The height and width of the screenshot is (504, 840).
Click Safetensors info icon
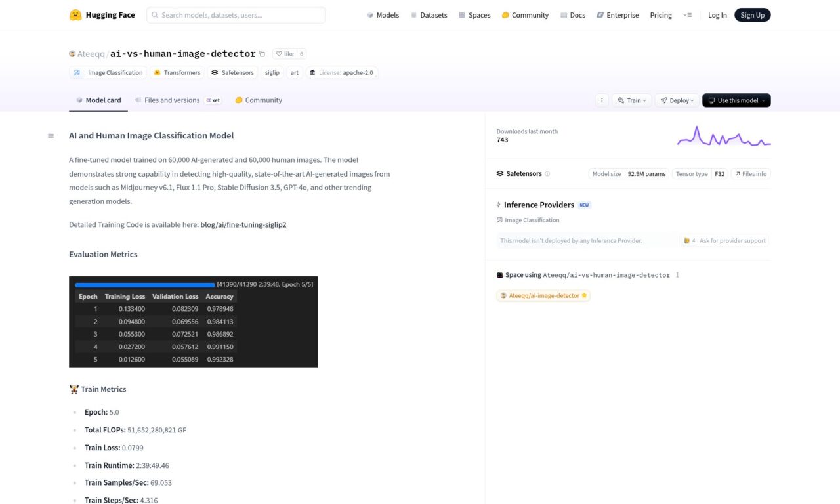pos(547,174)
